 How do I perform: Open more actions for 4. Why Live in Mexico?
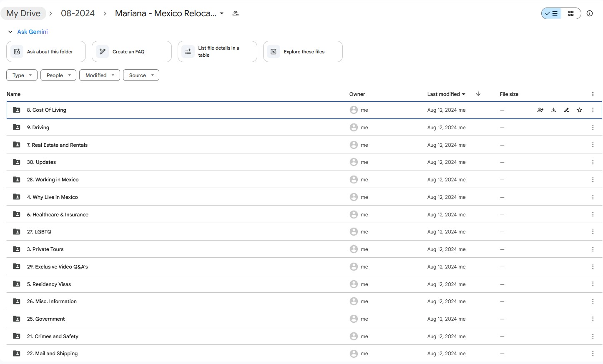[593, 197]
